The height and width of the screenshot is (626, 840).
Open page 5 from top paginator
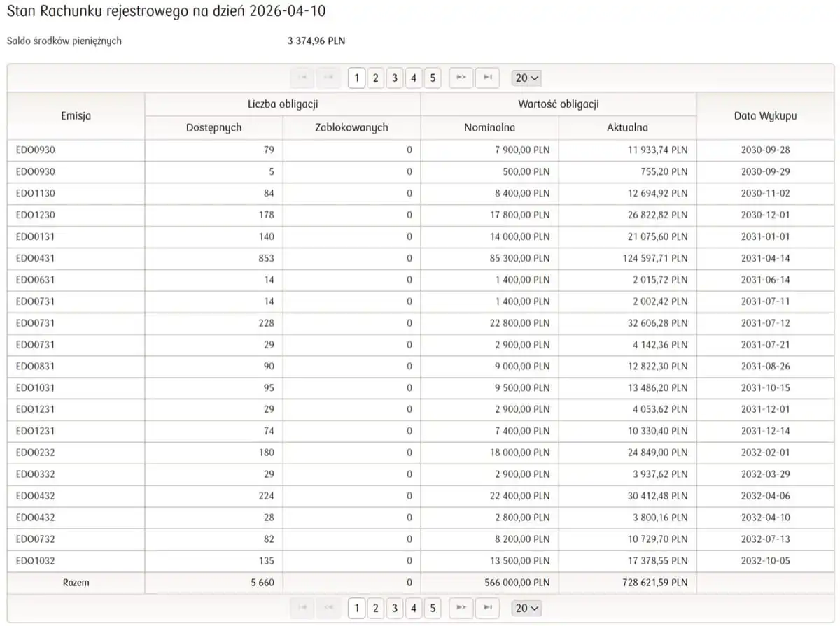[x=433, y=78]
